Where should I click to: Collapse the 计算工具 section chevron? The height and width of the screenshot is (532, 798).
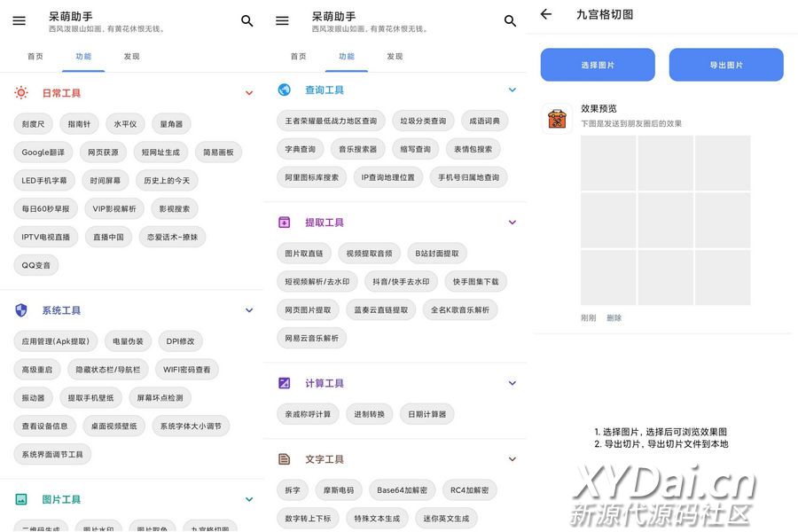[512, 383]
